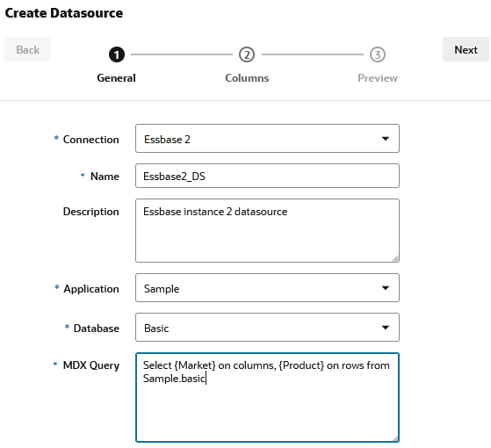Viewport: 491px width, 448px height.
Task: Click the Columns step label
Action: [247, 78]
